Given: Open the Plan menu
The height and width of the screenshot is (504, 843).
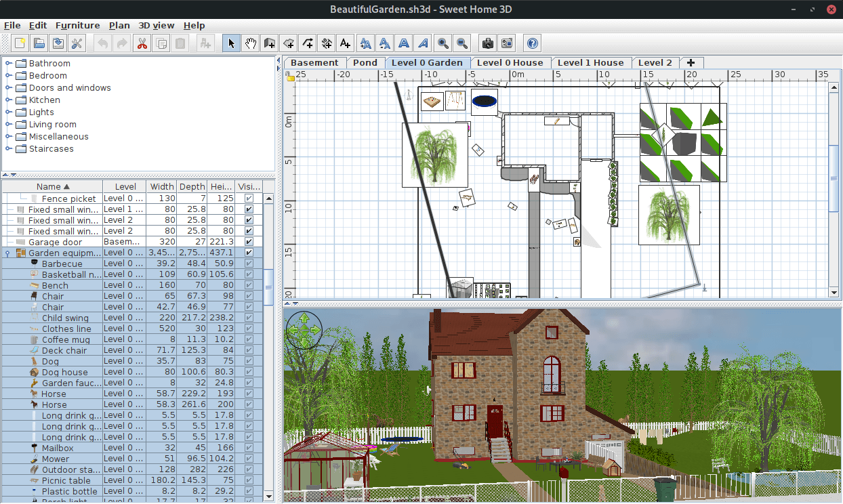Looking at the screenshot, I should click(x=119, y=25).
